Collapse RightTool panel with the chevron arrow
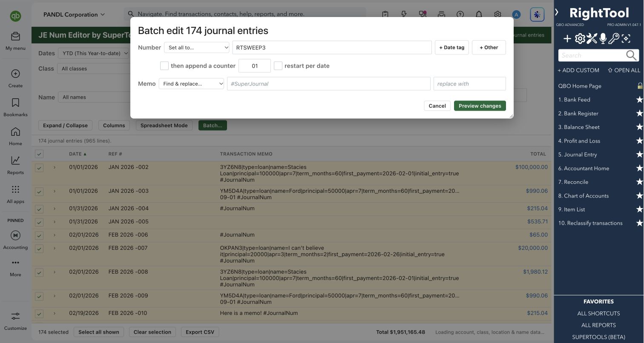This screenshot has height=343, width=644. tap(557, 12)
